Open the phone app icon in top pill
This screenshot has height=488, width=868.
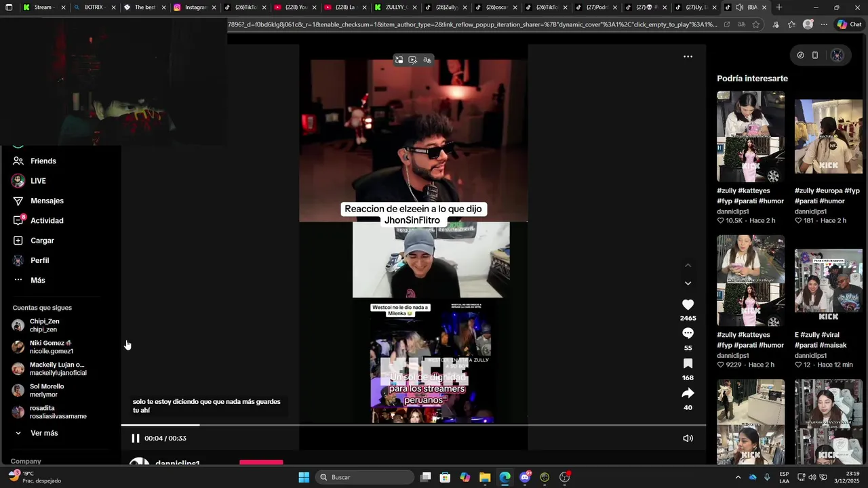[x=815, y=56]
